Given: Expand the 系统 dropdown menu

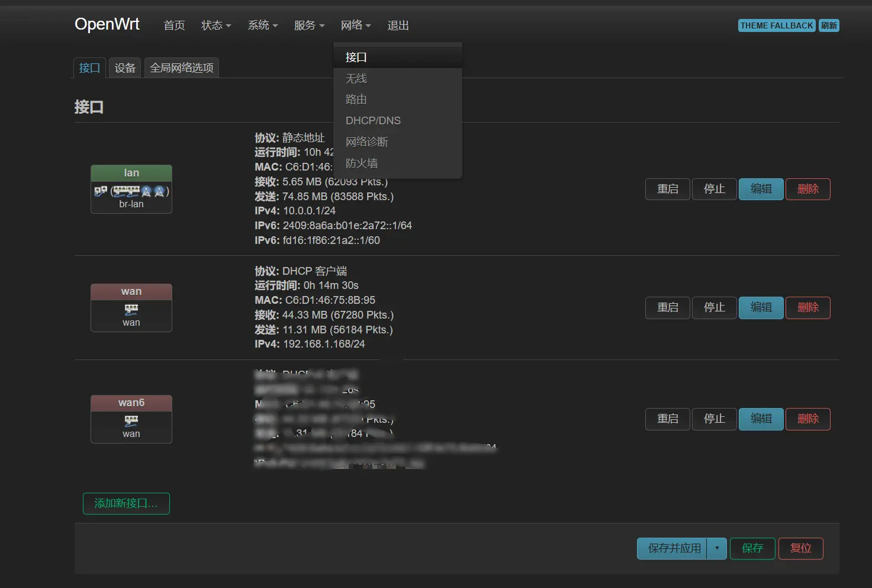Looking at the screenshot, I should [x=262, y=25].
